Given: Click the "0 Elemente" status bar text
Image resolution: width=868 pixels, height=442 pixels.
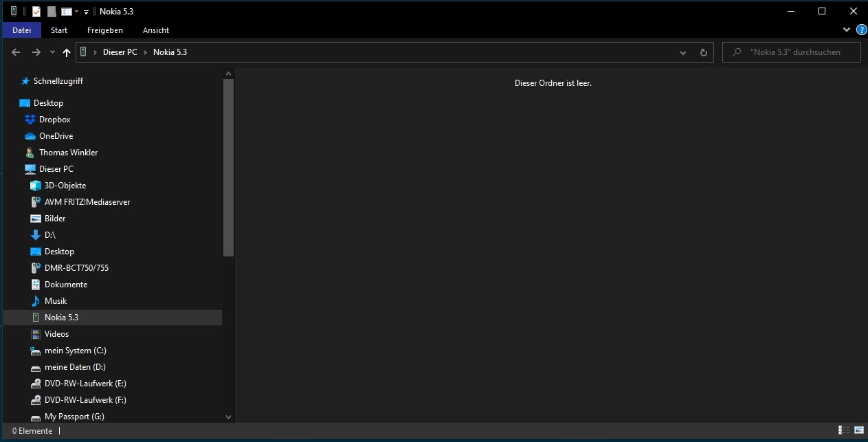Looking at the screenshot, I should (32, 431).
